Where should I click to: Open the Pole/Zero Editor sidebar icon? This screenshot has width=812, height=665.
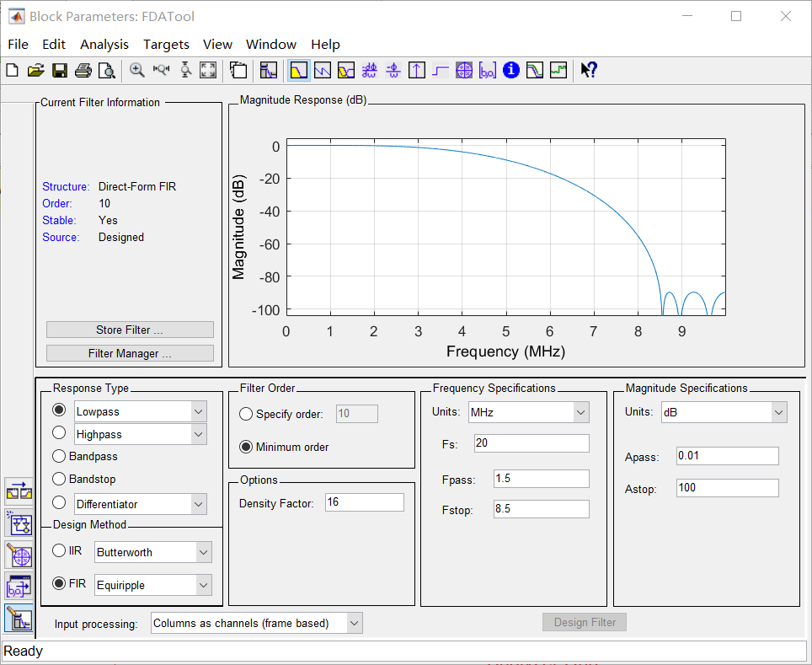19,555
